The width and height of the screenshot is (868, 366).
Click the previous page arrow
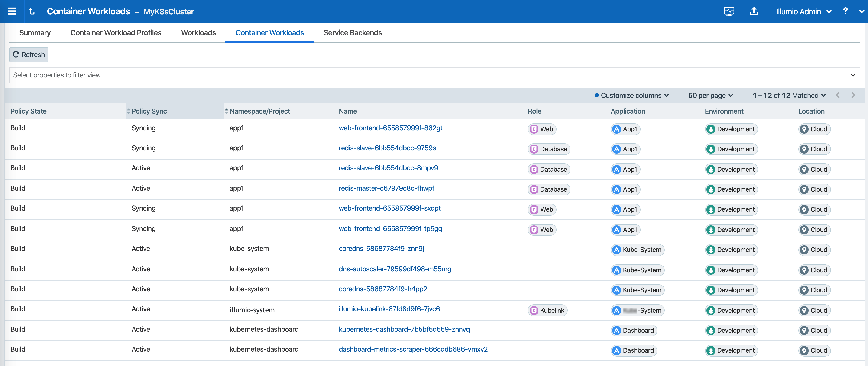pos(838,95)
